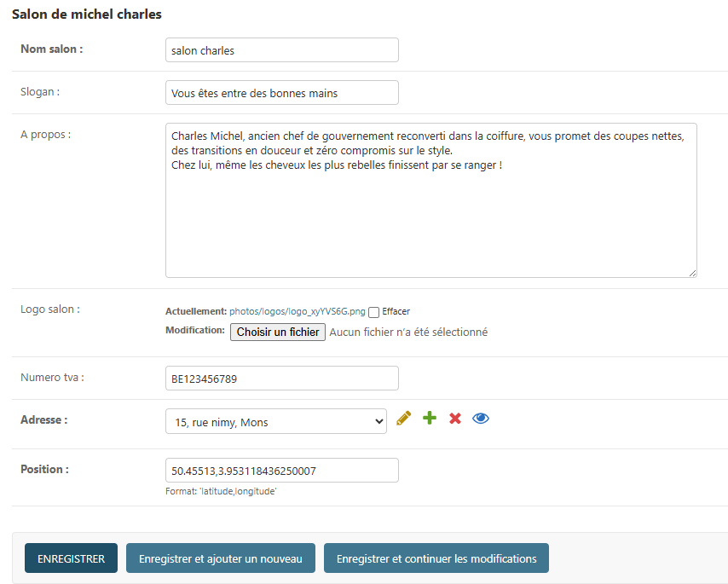Viewport: 728px width, 584px height.
Task: Click the 'Aucun fichier n'a été sélectionné' text
Action: [408, 332]
